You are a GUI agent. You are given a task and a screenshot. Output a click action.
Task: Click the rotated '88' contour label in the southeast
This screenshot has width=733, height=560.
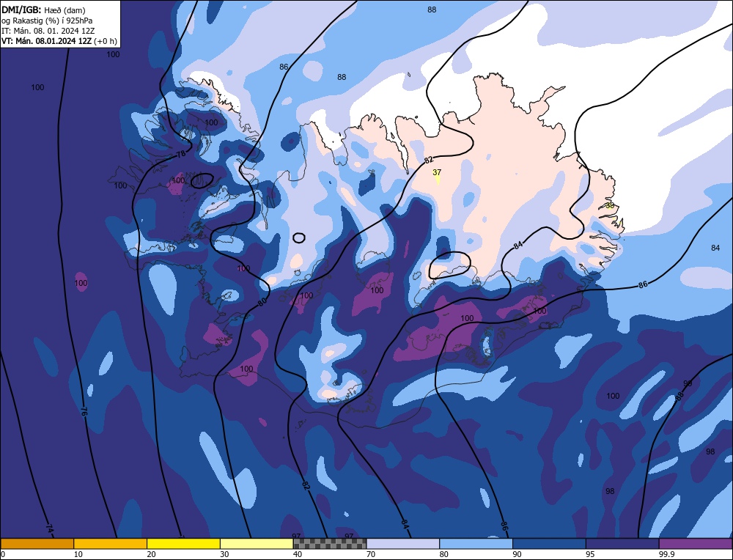pos(679,396)
